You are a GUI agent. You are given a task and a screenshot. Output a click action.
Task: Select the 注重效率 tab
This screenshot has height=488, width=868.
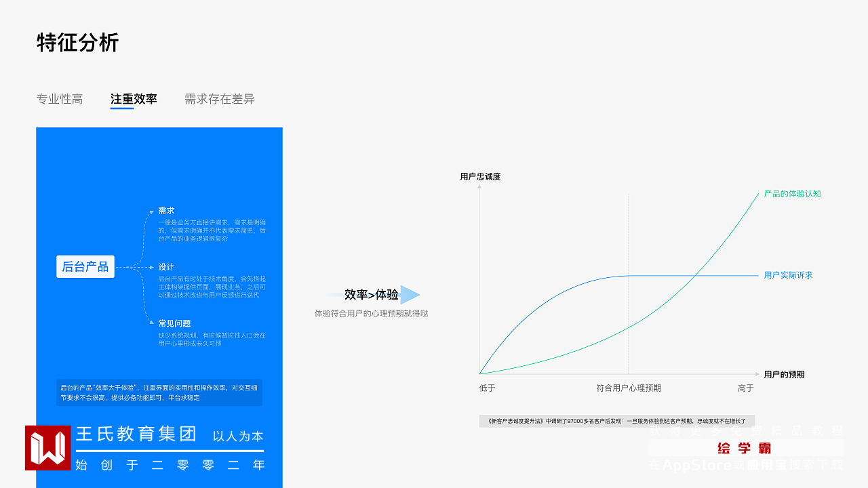point(134,99)
